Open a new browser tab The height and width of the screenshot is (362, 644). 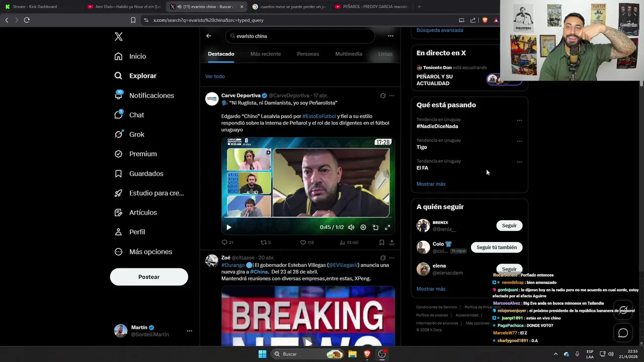[419, 7]
